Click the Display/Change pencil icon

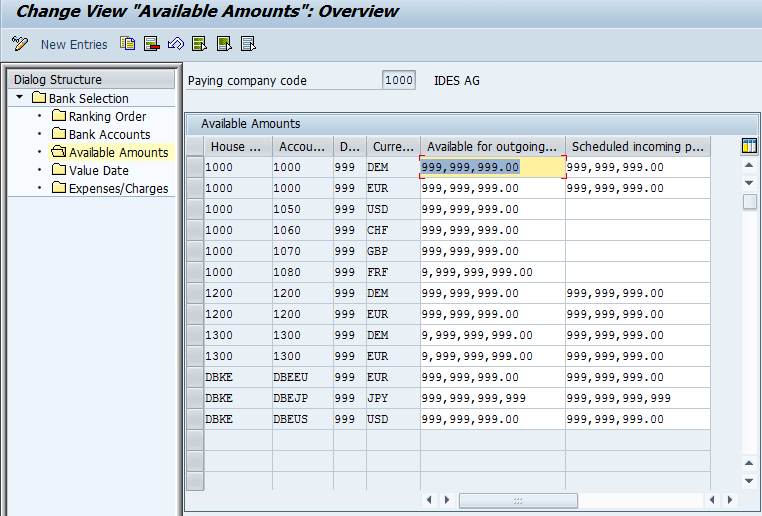(20, 44)
